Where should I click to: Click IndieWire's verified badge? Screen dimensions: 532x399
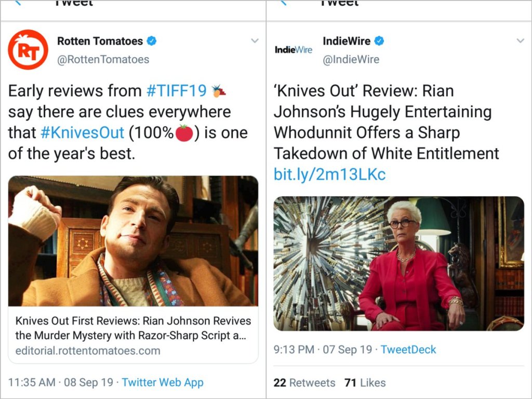tap(380, 41)
